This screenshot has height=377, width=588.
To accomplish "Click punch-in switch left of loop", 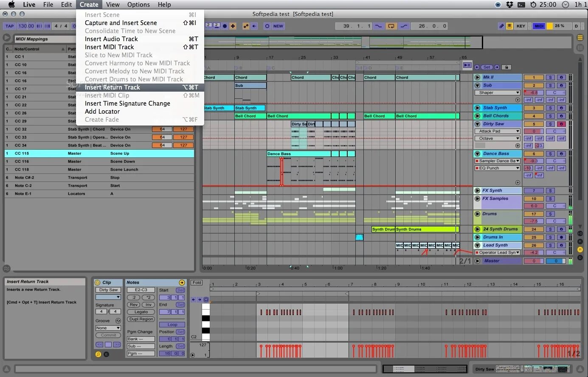I will (x=378, y=26).
